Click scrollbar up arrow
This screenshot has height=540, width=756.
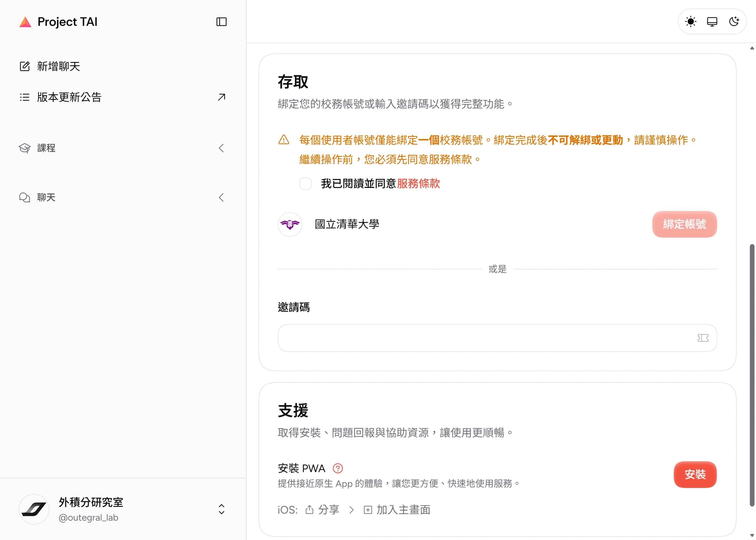[752, 48]
